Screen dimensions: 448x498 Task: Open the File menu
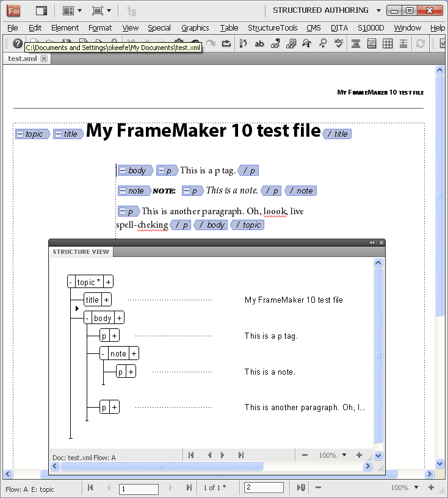pyautogui.click(x=12, y=28)
